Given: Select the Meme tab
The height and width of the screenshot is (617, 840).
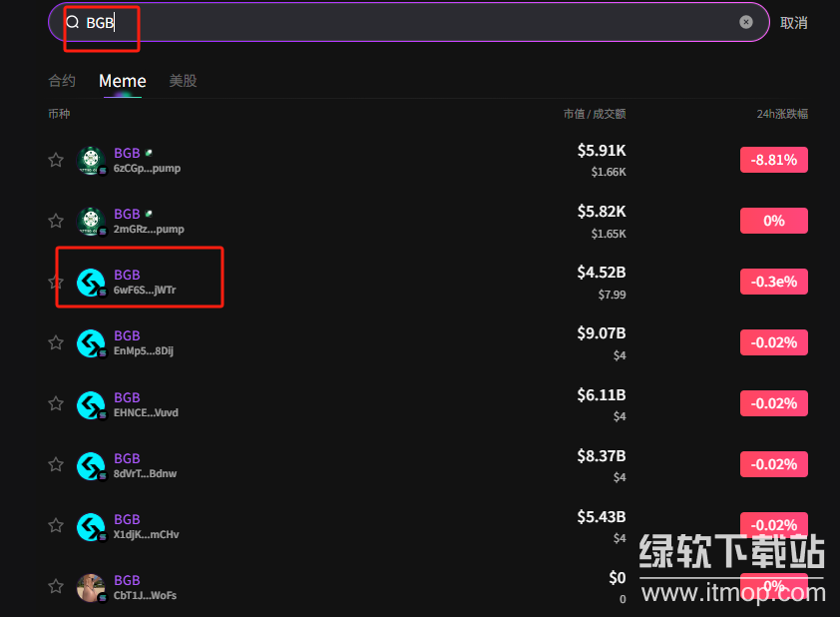Looking at the screenshot, I should (x=122, y=81).
